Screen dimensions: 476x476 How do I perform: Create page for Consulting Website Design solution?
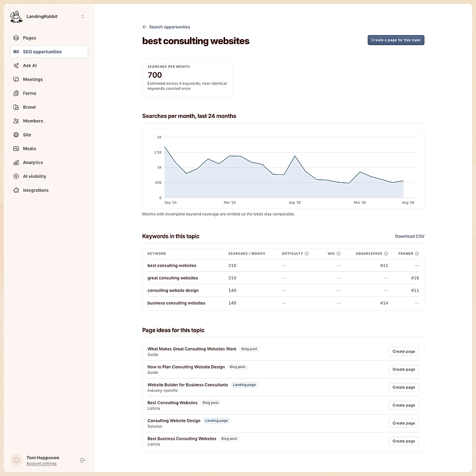click(x=404, y=423)
